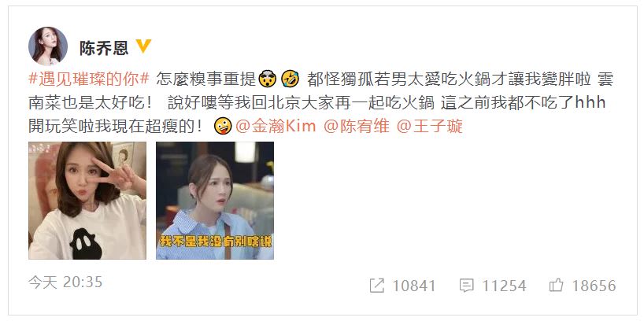Click the comment count 11254
The image size is (644, 321).
tap(504, 286)
